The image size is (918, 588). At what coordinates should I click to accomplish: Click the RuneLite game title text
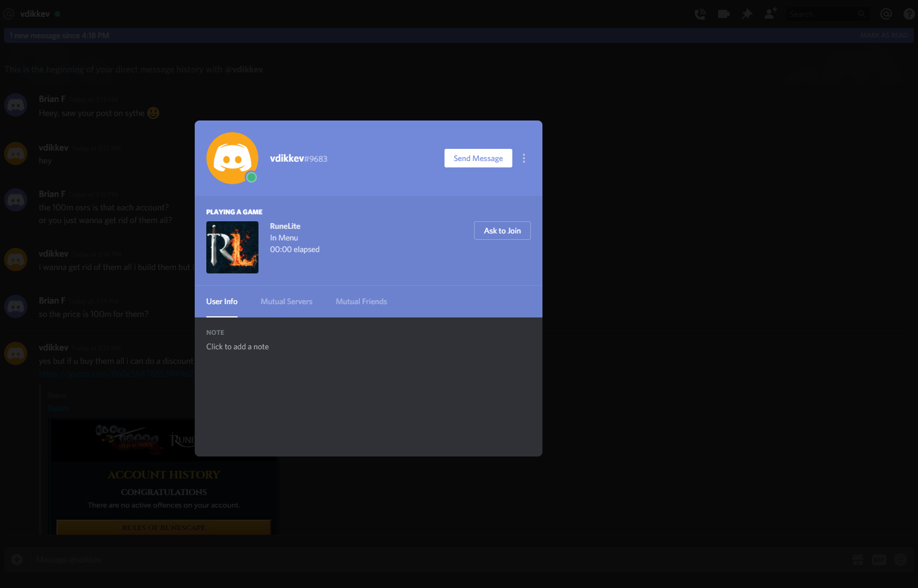tap(285, 226)
